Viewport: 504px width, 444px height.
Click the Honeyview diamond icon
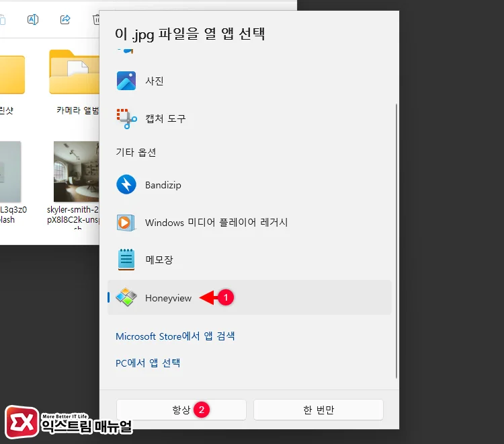tap(126, 297)
